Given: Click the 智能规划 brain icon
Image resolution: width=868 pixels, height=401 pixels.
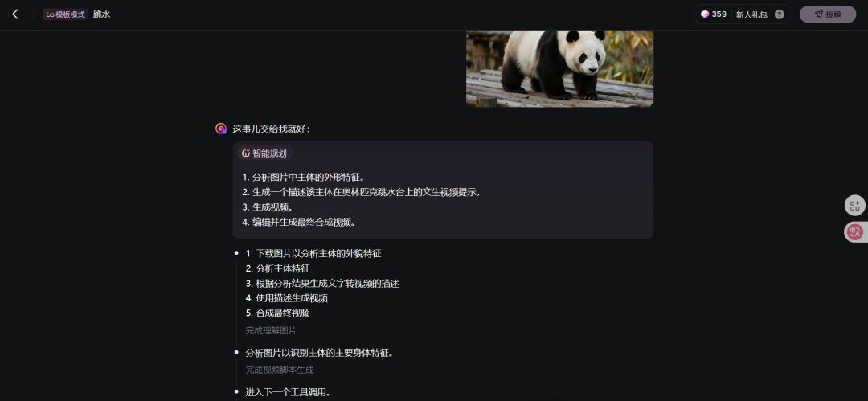Looking at the screenshot, I should click(x=246, y=153).
